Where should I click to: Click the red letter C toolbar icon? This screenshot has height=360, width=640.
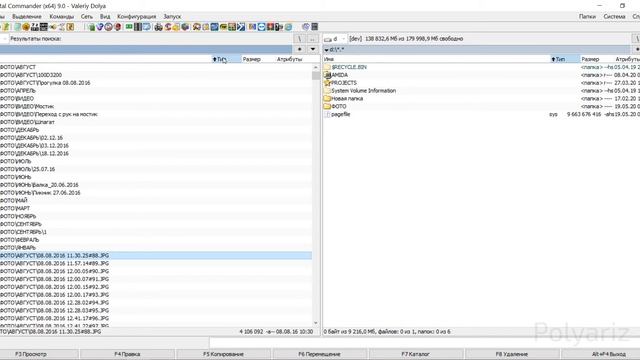tap(167, 27)
